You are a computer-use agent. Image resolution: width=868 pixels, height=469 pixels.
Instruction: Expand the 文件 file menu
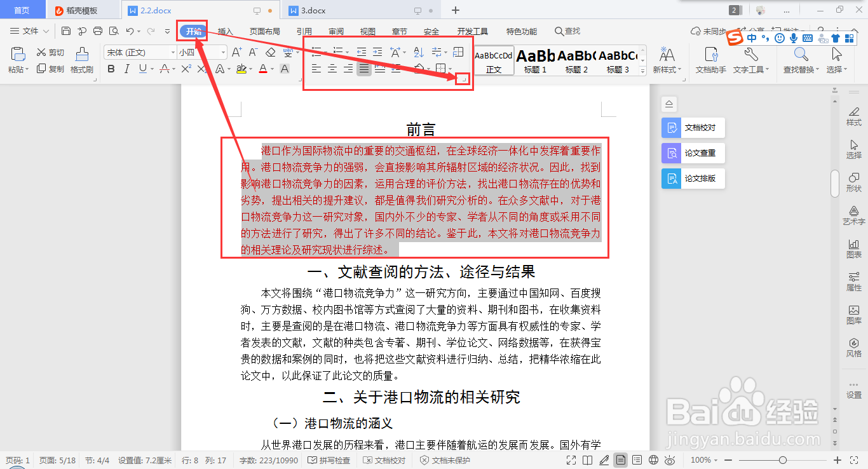(30, 31)
